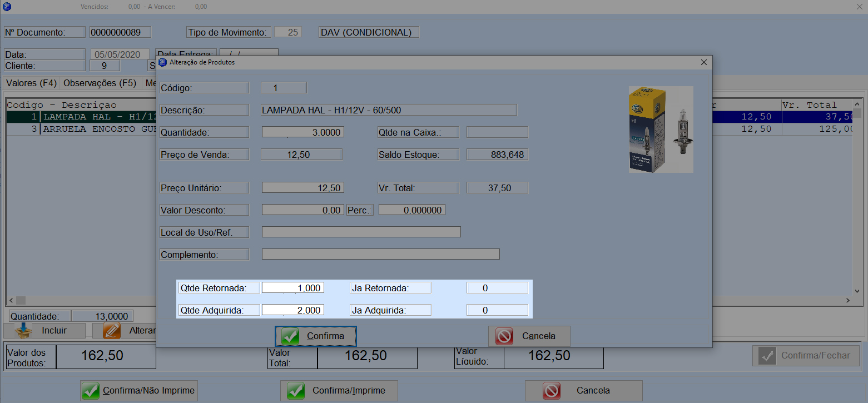The width and height of the screenshot is (868, 403).
Task: Click the Confirma/Não Imprime checkmark icon
Action: click(91, 391)
